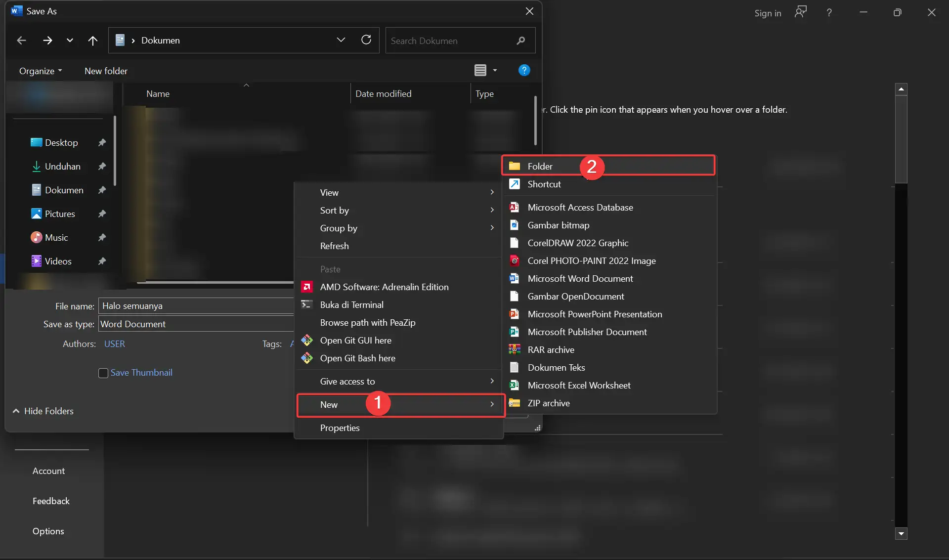Open the Sort by submenu
This screenshot has height=560, width=949.
tap(335, 210)
